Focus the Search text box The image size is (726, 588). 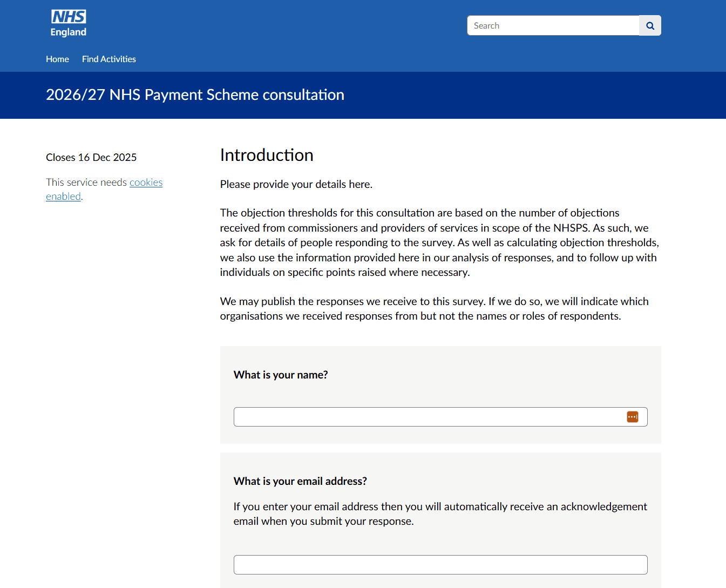[x=553, y=25]
